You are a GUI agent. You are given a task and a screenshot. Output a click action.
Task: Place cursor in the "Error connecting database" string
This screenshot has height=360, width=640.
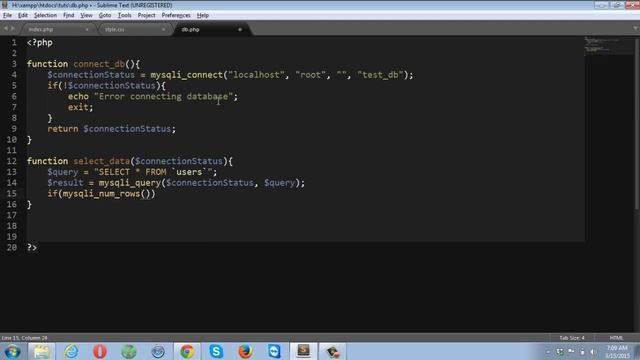[x=163, y=97]
